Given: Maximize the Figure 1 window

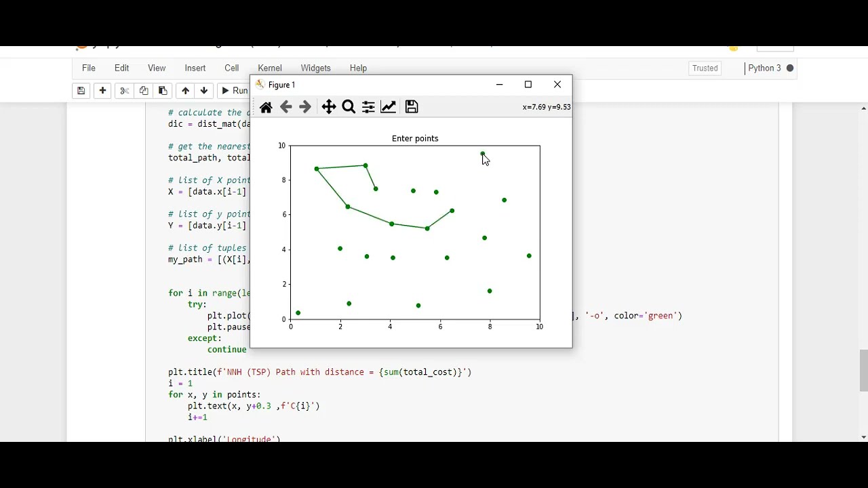Looking at the screenshot, I should coord(528,85).
